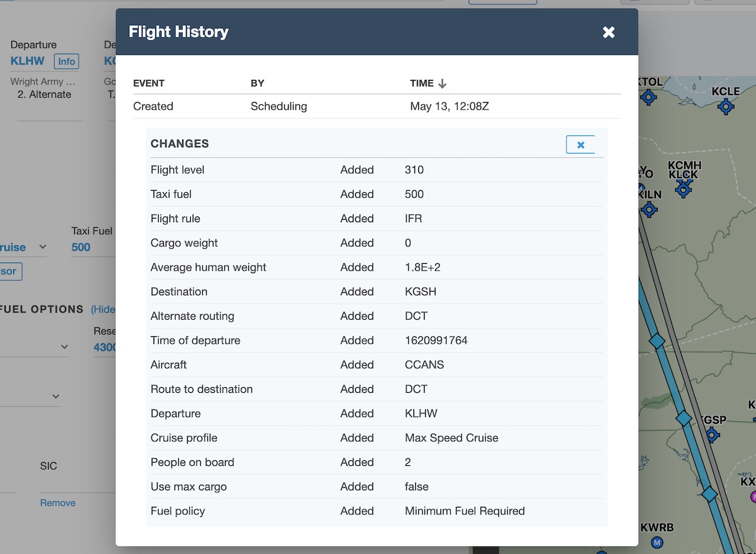The height and width of the screenshot is (554, 756).
Task: Click the Remove link under SIC
Action: [58, 502]
